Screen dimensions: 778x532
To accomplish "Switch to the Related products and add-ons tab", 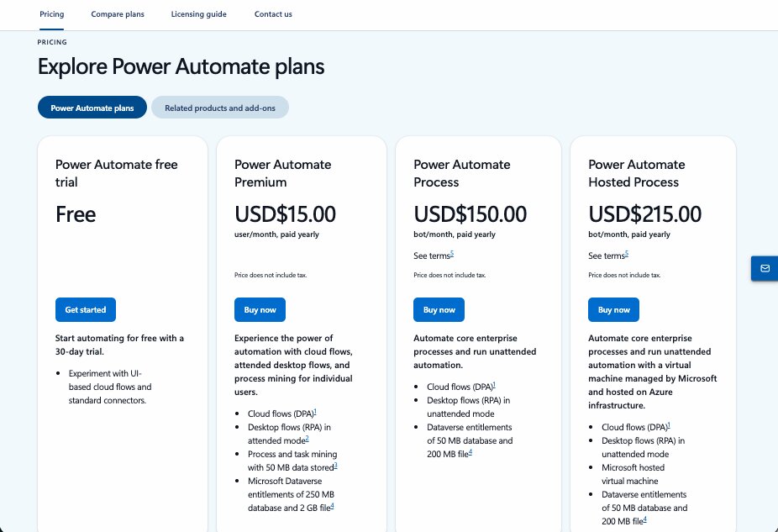I will [x=219, y=107].
